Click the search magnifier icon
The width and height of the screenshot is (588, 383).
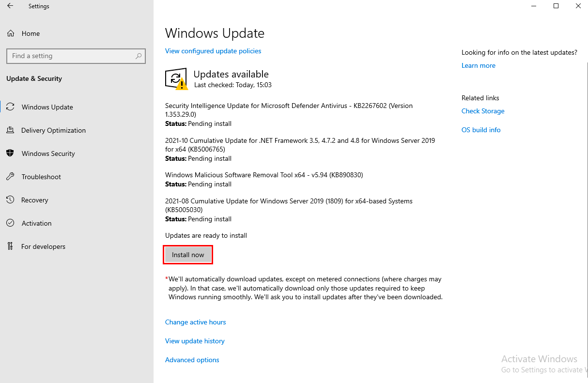click(x=139, y=56)
